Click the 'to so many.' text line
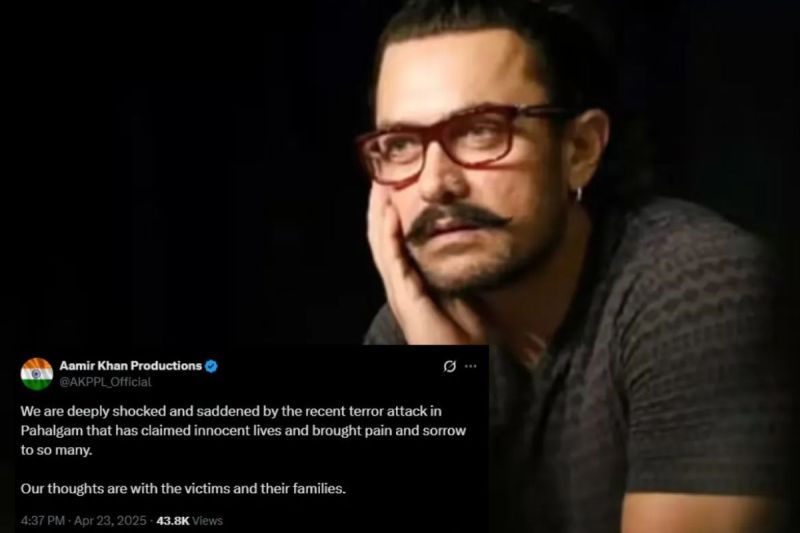800x533 pixels. (56, 450)
